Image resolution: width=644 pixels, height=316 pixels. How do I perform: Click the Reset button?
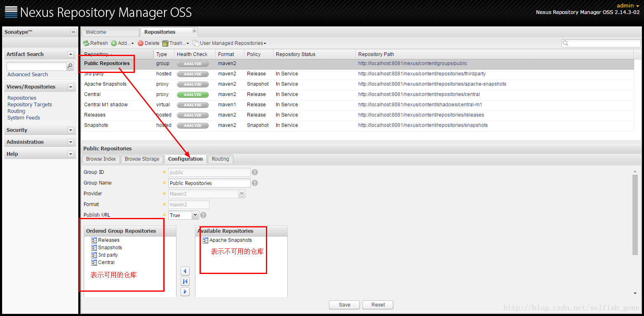pyautogui.click(x=378, y=305)
